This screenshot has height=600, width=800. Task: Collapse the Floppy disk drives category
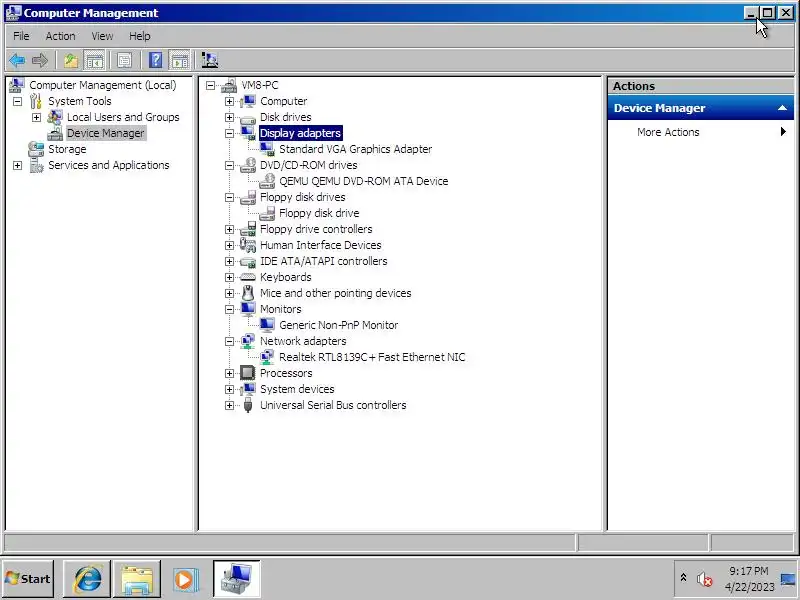click(229, 197)
